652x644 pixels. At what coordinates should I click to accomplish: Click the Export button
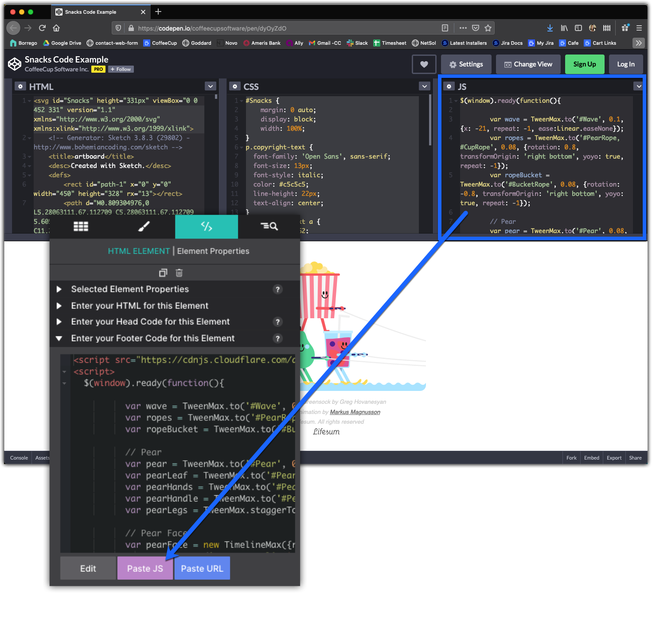click(614, 458)
